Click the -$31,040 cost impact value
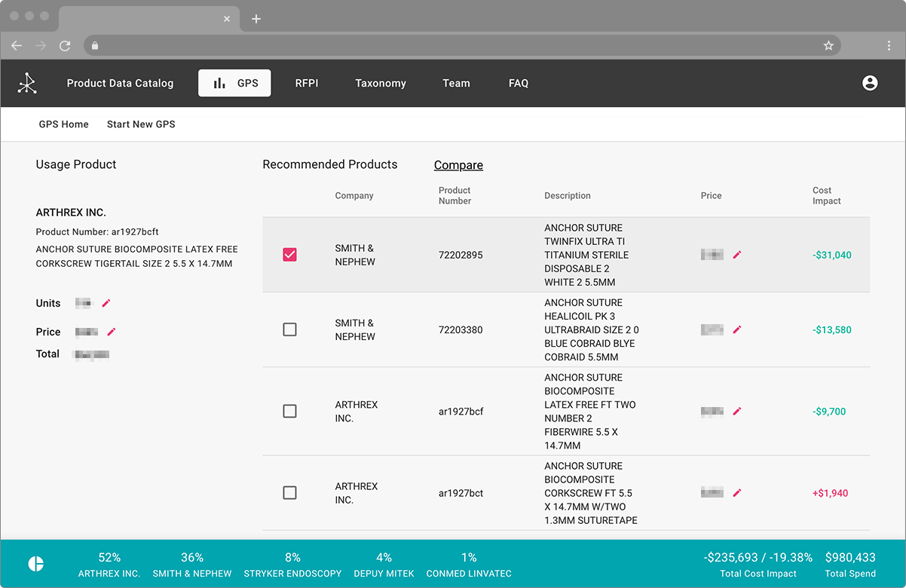Screen dimensions: 906x588 832,255
